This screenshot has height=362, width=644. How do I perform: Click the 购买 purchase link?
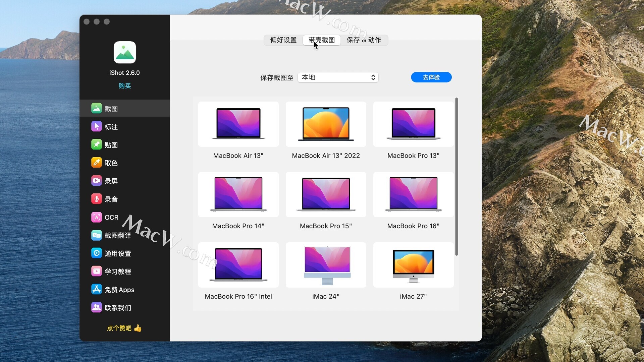pyautogui.click(x=124, y=86)
